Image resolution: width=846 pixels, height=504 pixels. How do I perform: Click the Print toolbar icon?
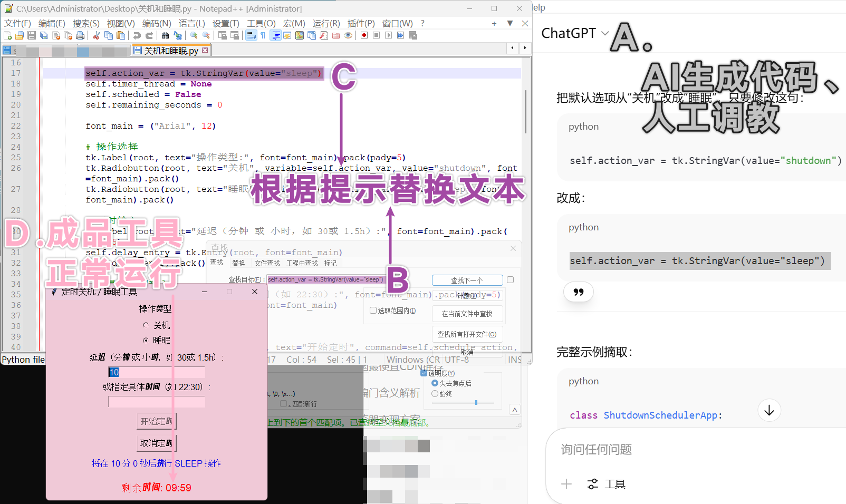80,35
